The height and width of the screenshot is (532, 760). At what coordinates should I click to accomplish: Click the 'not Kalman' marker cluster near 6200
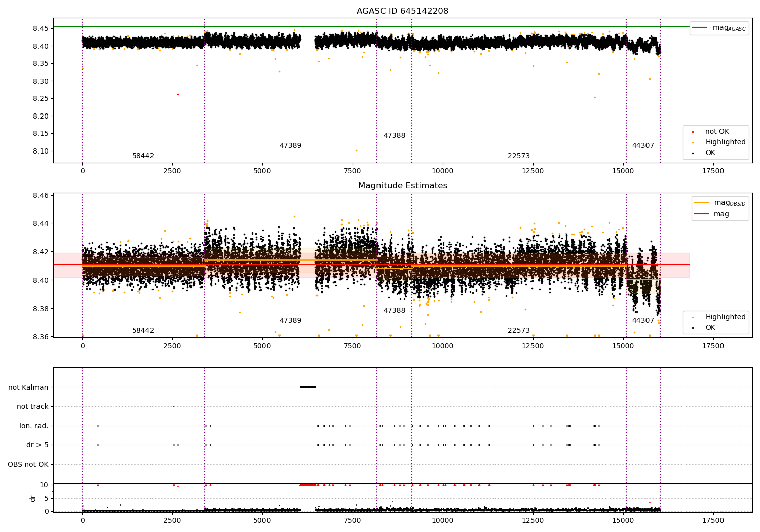[308, 387]
